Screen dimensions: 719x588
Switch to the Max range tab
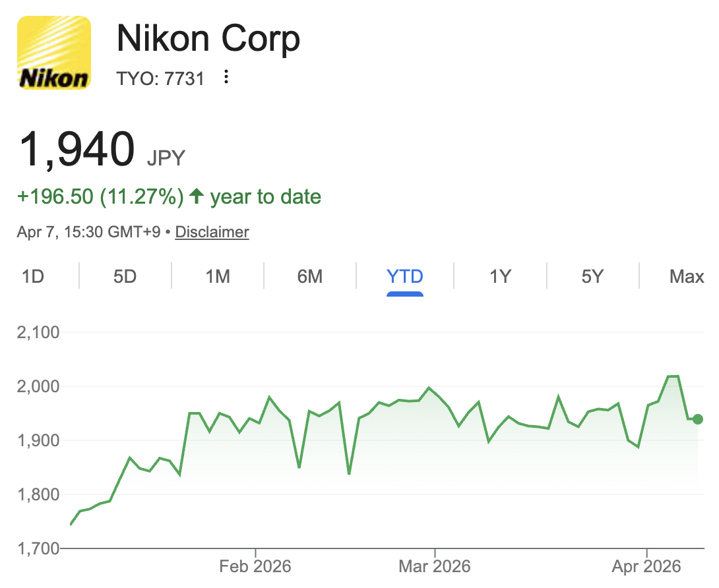coord(687,276)
